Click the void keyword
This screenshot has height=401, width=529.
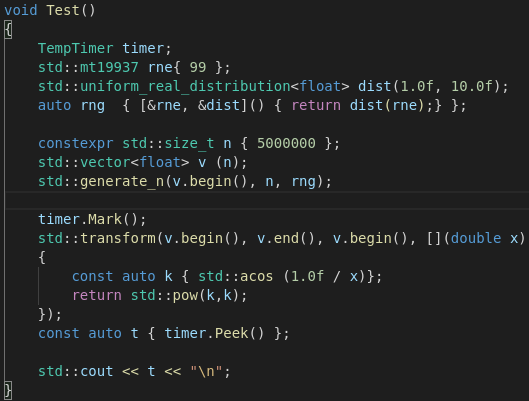tap(21, 10)
